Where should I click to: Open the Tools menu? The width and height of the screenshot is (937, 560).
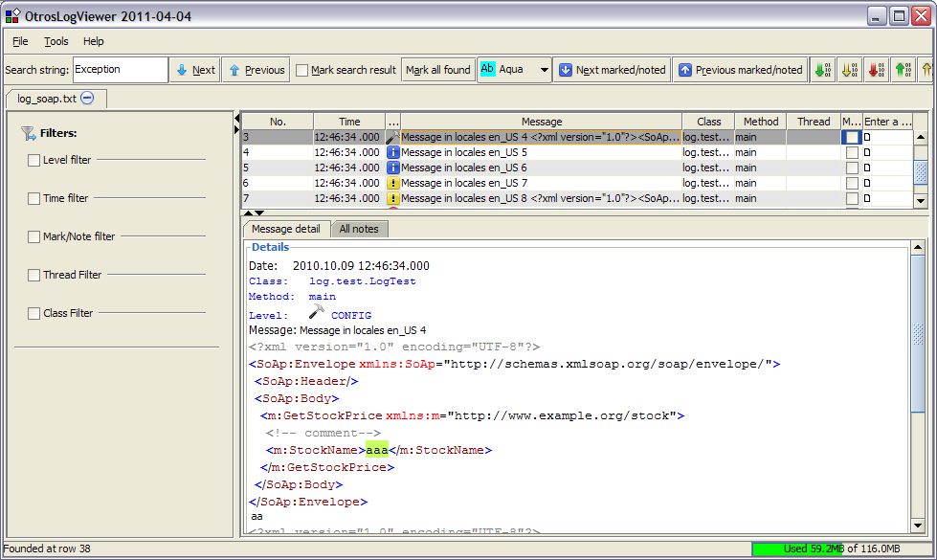click(x=56, y=41)
